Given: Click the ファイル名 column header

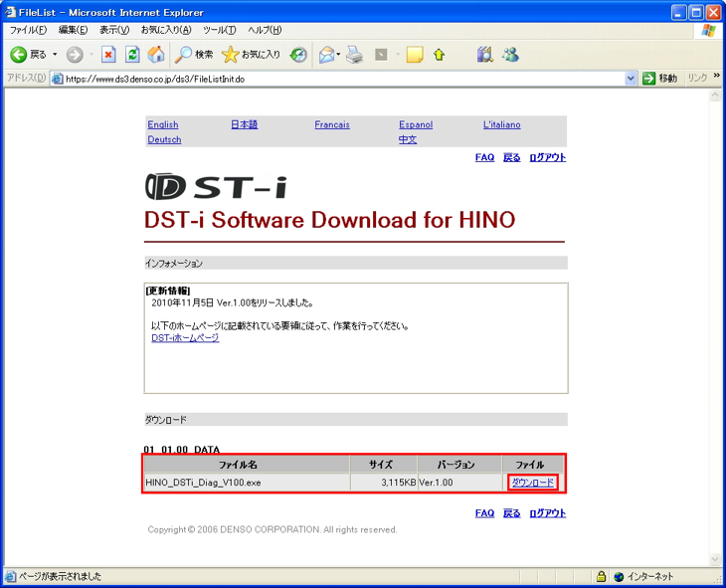Looking at the screenshot, I should (x=247, y=465).
